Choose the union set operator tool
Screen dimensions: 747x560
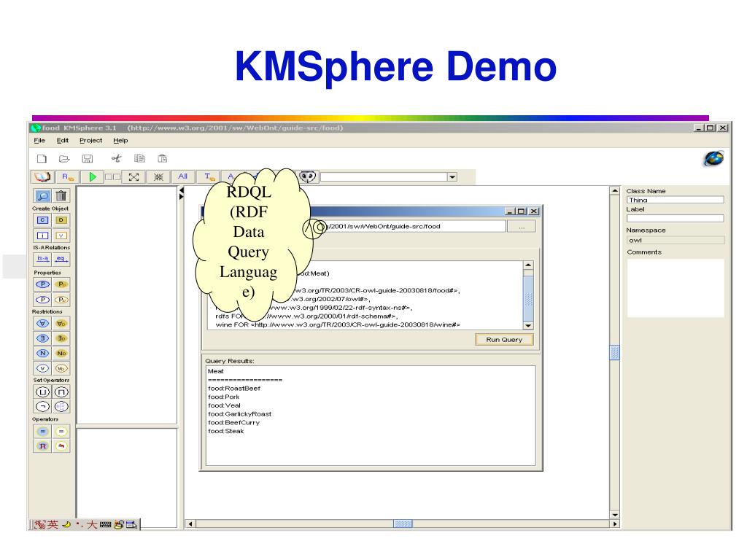(x=42, y=392)
